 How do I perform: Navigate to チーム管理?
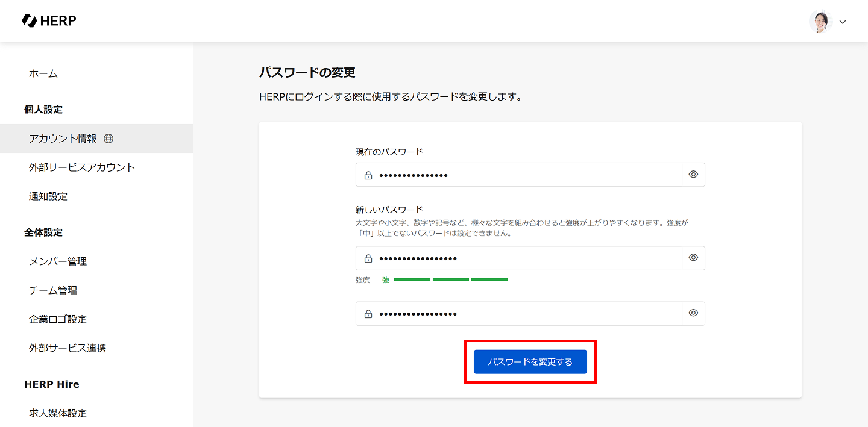pos(53,290)
